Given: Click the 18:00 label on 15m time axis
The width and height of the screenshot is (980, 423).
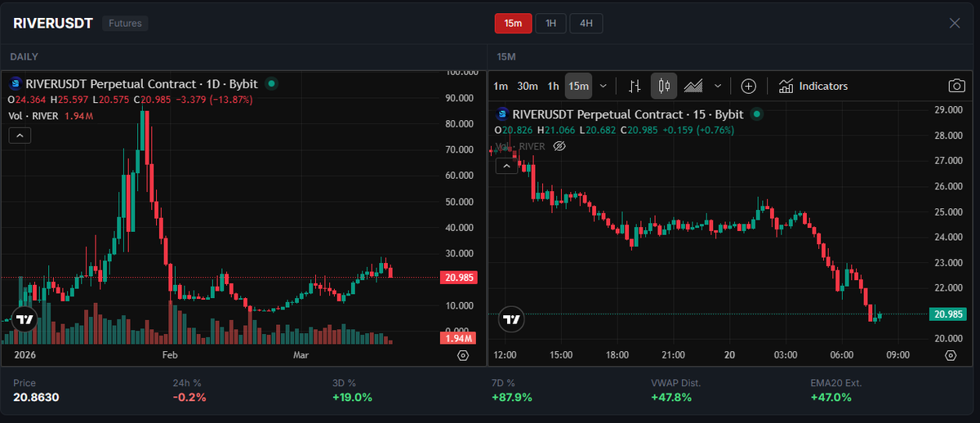Looking at the screenshot, I should (x=617, y=355).
